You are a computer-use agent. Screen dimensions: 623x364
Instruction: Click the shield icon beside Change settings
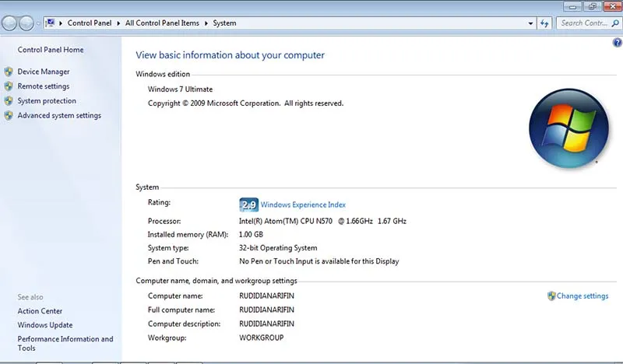coord(551,296)
